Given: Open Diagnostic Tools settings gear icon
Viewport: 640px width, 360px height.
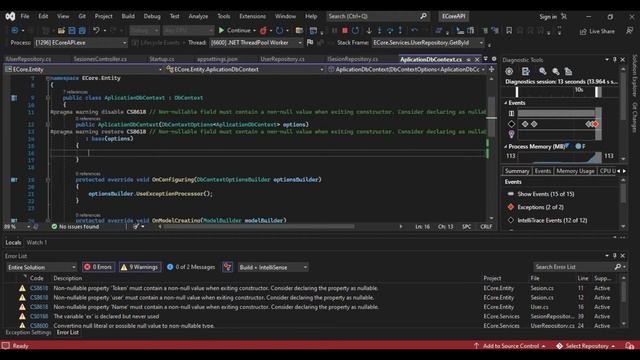Looking at the screenshot, I should pyautogui.click(x=509, y=71).
